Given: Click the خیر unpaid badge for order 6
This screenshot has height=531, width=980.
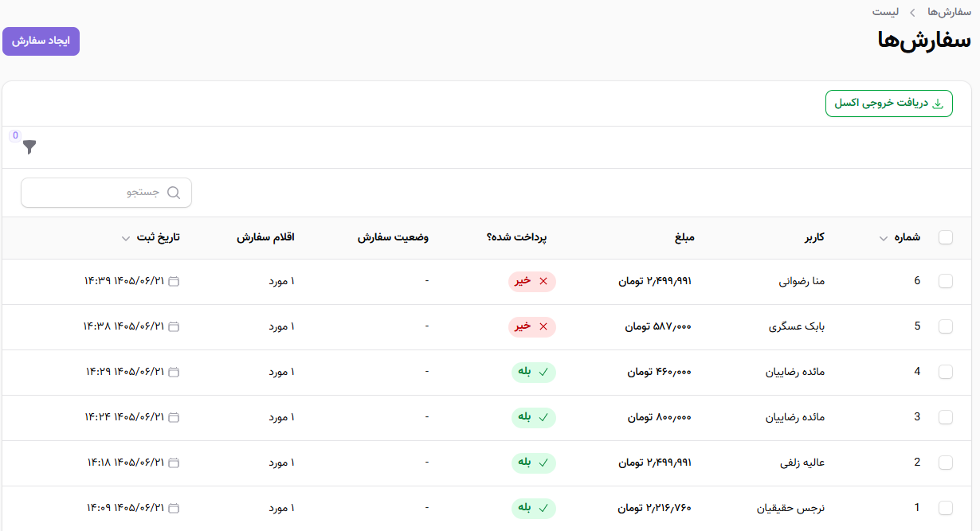Looking at the screenshot, I should coord(532,281).
